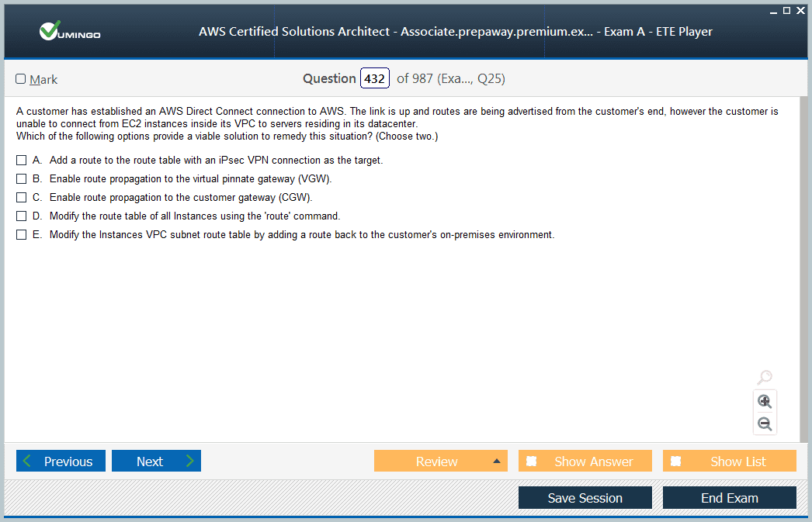Screen dimensions: 812x522
Task: Save the current exam session
Action: [x=585, y=498]
